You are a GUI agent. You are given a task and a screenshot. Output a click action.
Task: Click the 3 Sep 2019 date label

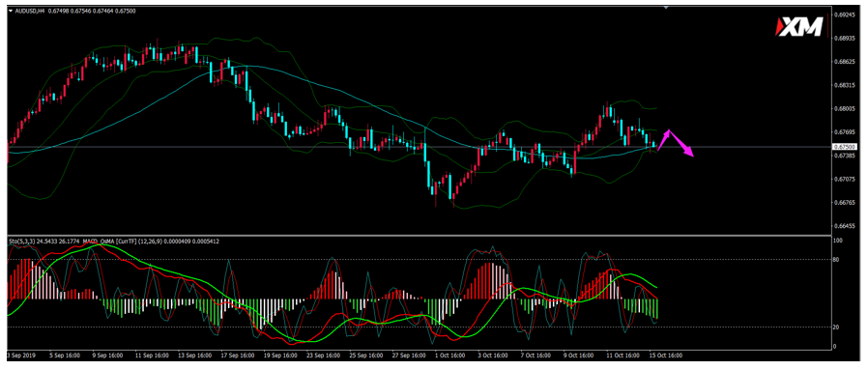(x=21, y=355)
